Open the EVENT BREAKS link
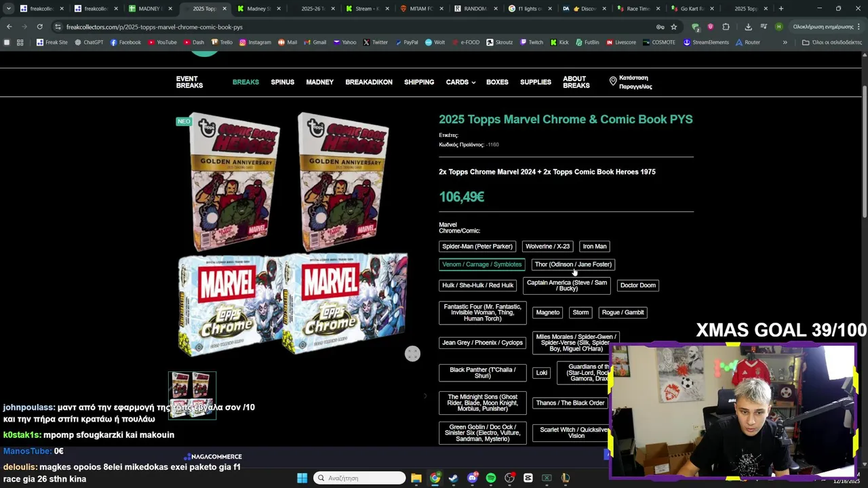This screenshot has height=488, width=868. pos(189,82)
